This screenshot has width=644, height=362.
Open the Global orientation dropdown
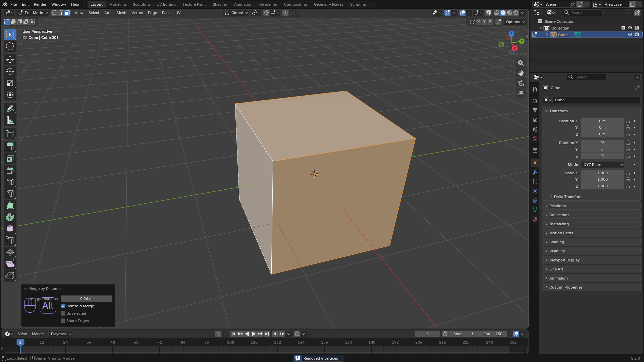click(x=236, y=13)
